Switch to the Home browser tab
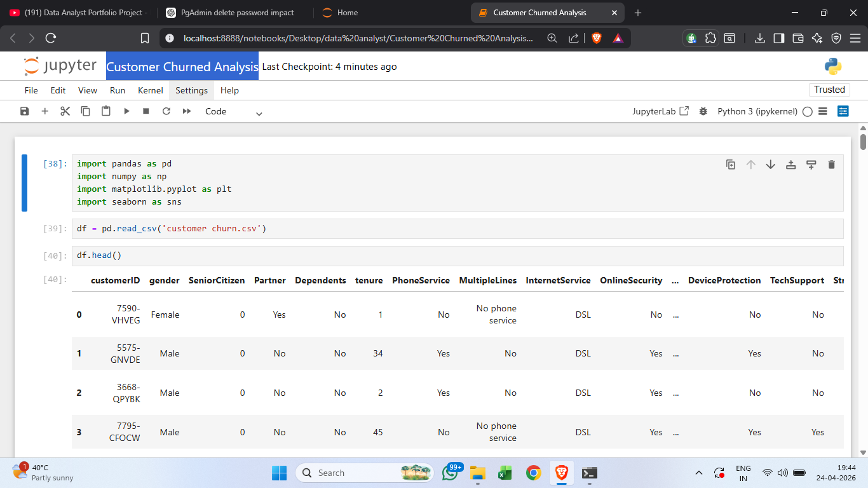The height and width of the screenshot is (488, 868). click(348, 13)
